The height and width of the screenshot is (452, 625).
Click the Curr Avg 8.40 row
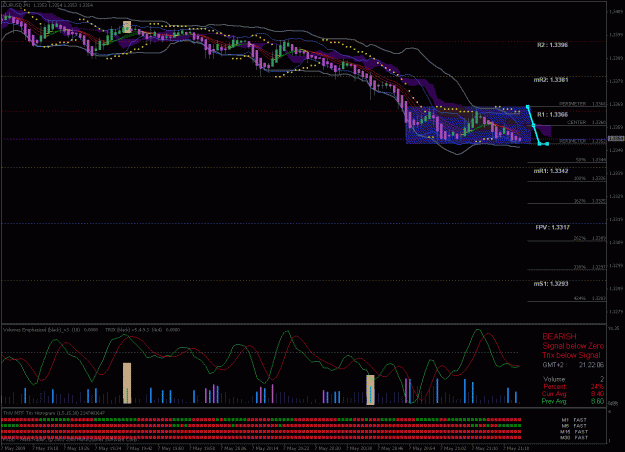(x=573, y=394)
